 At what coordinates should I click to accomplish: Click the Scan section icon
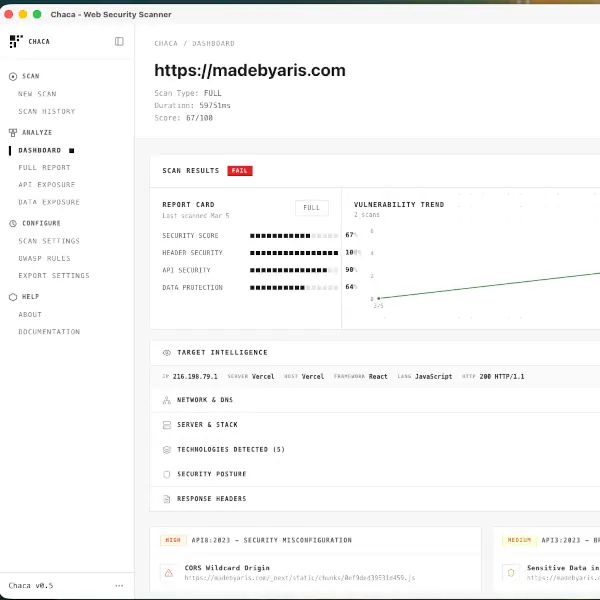tap(13, 76)
